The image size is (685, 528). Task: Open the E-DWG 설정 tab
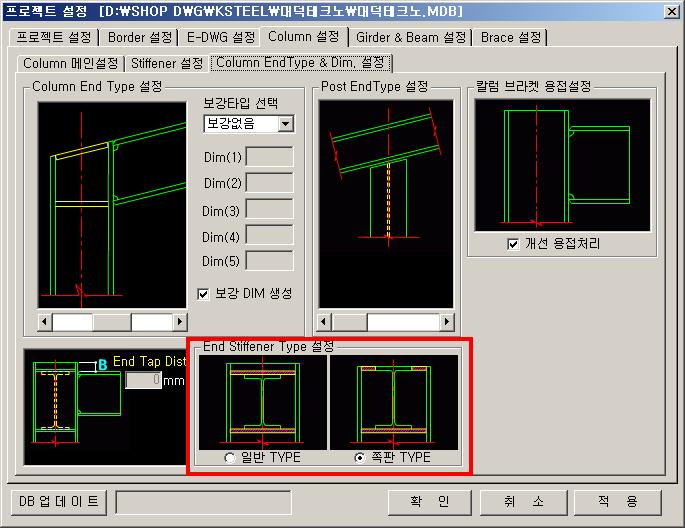pos(221,38)
